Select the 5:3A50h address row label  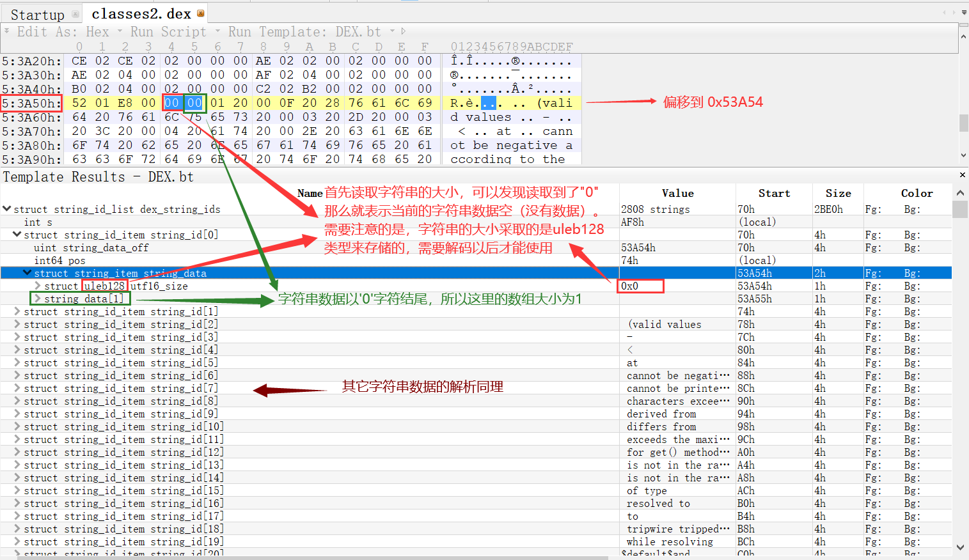[x=32, y=103]
